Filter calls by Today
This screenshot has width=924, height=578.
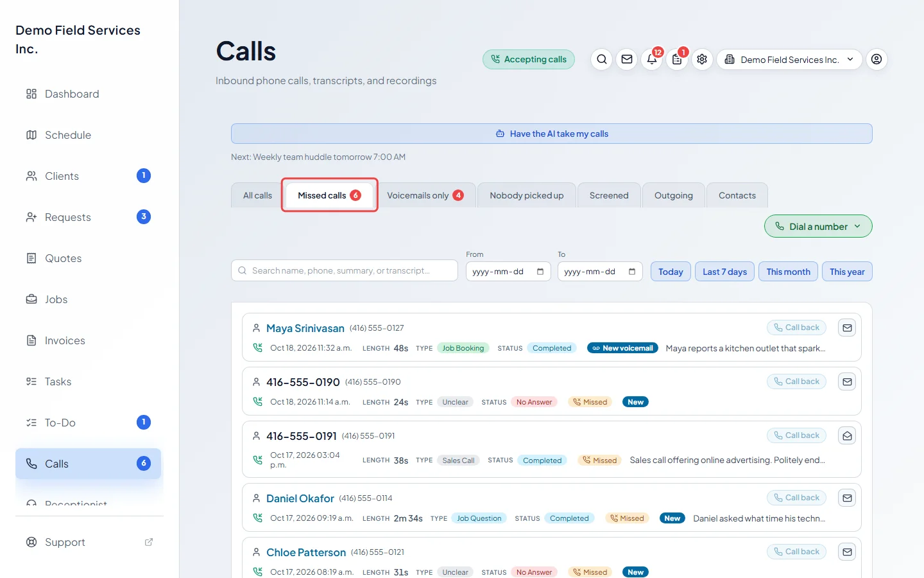[671, 272]
